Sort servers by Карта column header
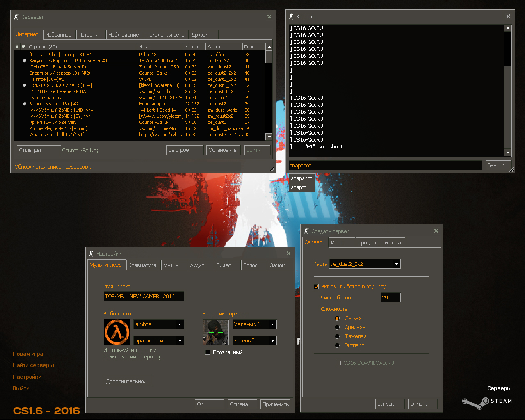 tap(224, 47)
